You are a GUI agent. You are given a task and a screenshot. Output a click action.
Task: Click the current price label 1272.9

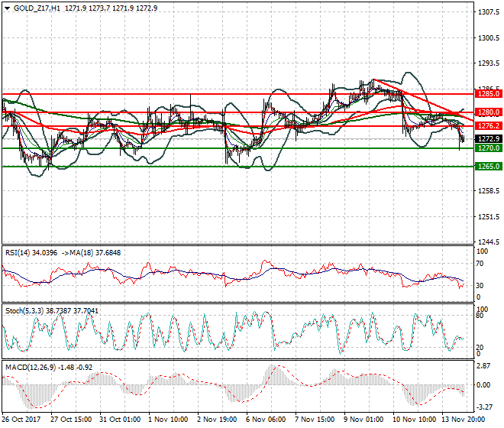[x=488, y=138]
